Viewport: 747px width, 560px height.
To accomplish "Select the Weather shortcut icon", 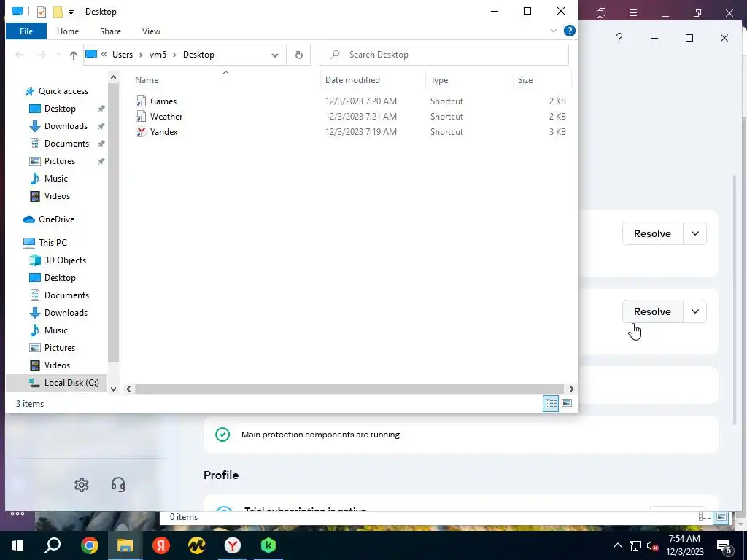I will [x=141, y=117].
